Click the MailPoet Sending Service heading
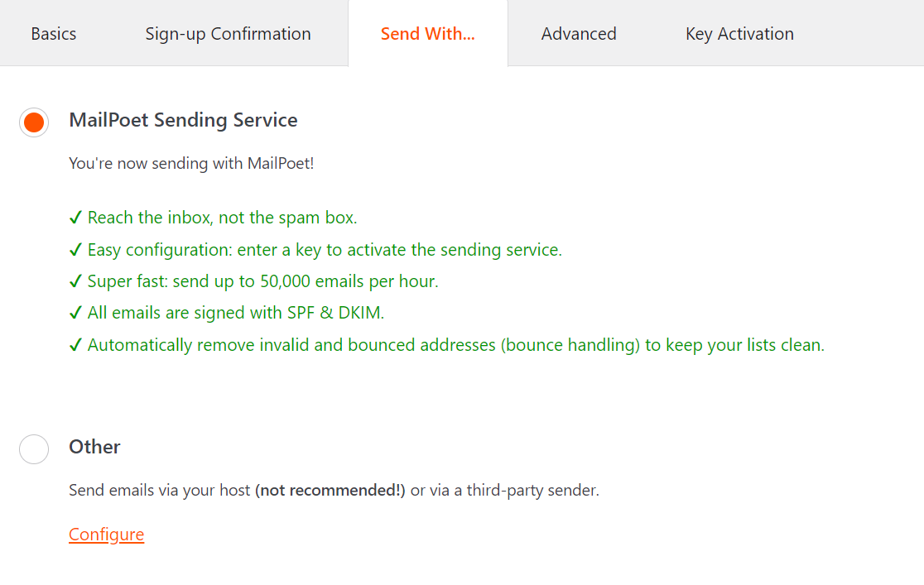 click(x=183, y=120)
